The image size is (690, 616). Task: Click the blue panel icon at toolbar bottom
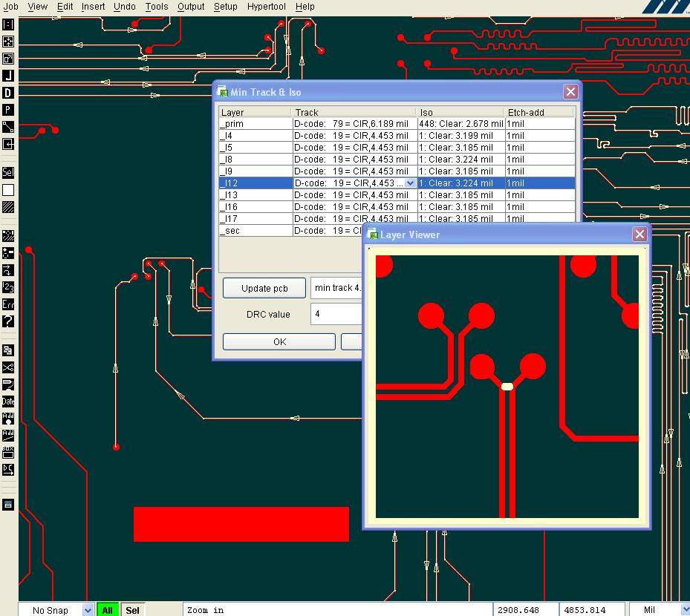(x=8, y=505)
